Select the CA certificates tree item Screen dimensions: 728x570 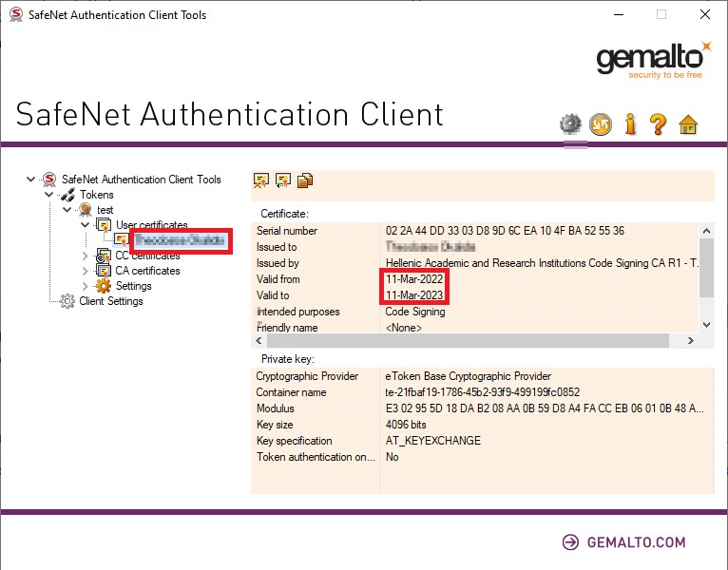click(x=147, y=271)
